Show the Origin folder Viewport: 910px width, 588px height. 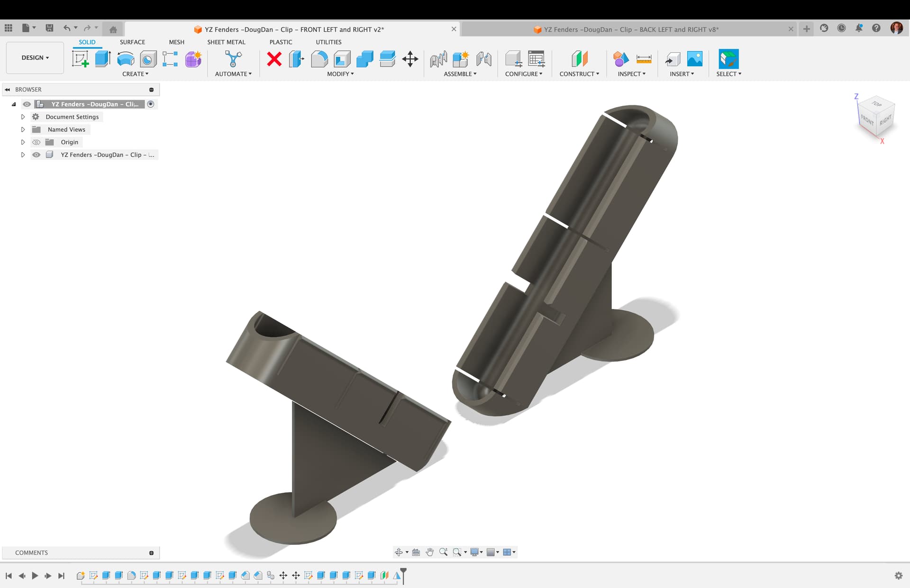36,142
